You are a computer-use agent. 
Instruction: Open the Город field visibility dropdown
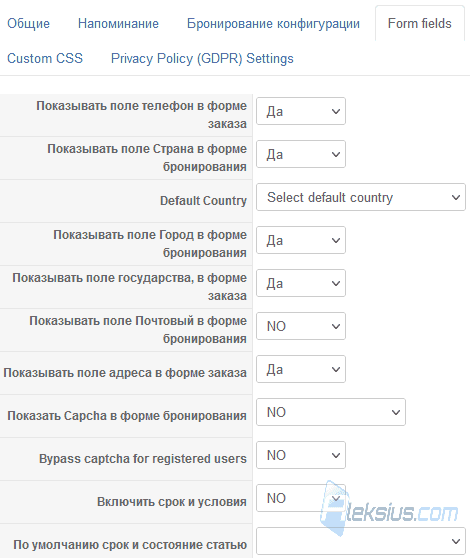point(301,240)
